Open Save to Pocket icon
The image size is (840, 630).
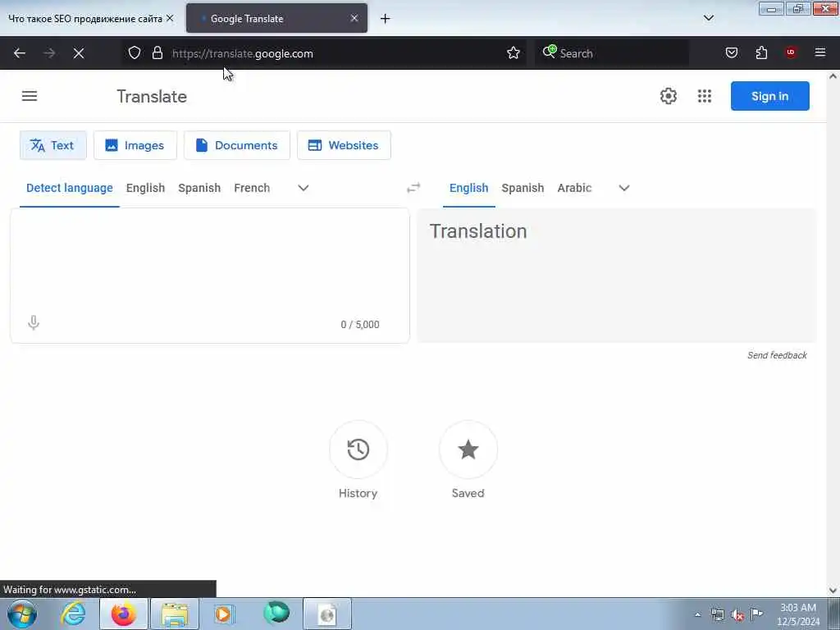coord(731,52)
